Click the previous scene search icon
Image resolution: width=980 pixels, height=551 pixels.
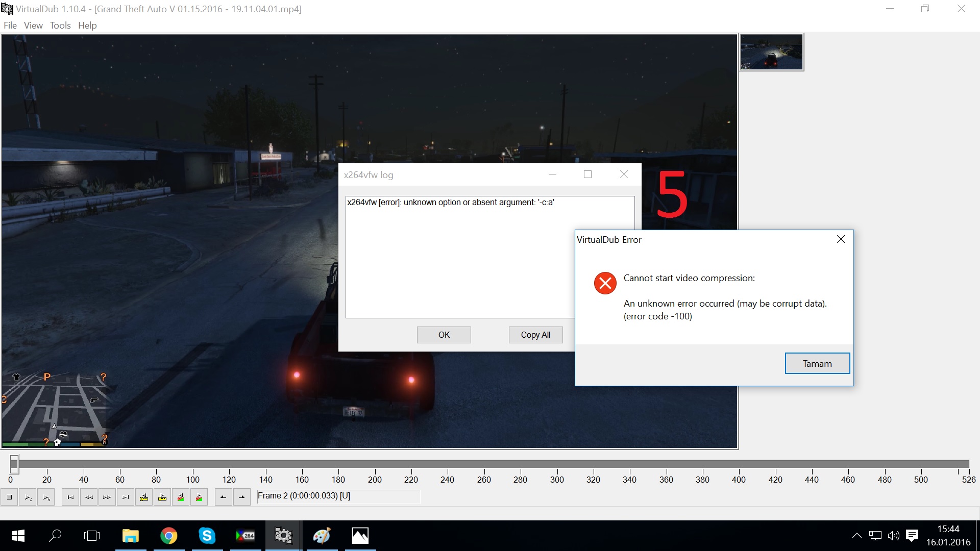tap(181, 497)
